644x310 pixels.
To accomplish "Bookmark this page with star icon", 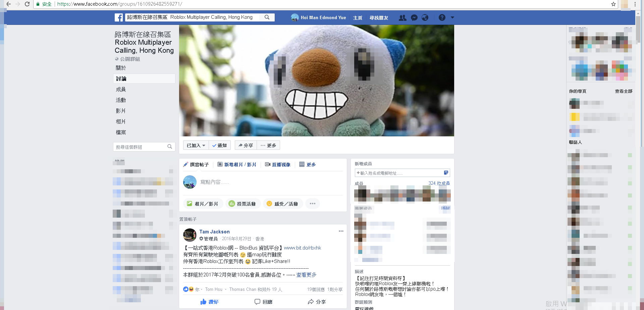I will coord(613,4).
